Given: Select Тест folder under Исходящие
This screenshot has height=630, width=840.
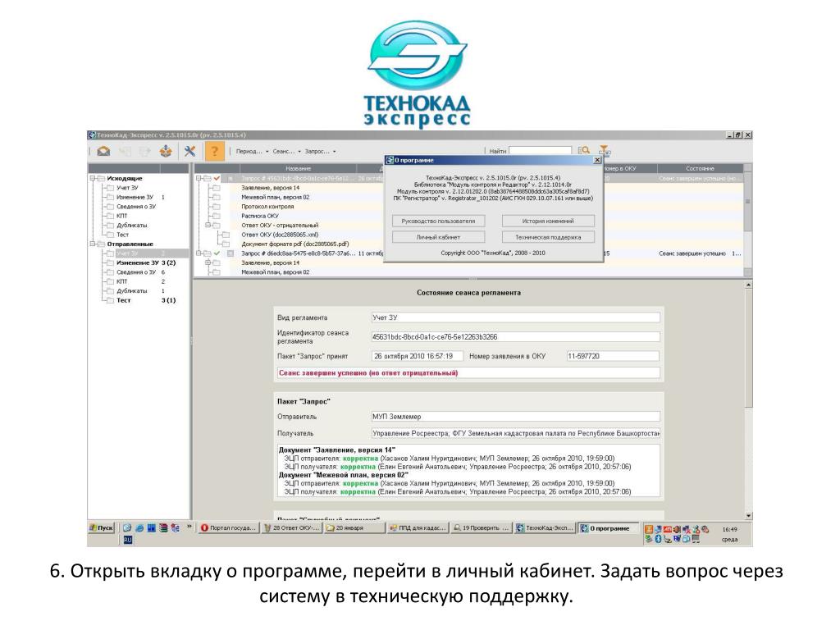Looking at the screenshot, I should [123, 235].
